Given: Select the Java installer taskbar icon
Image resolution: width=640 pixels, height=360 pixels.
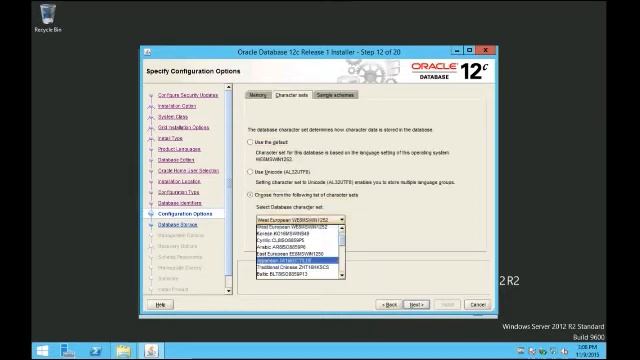Looking at the screenshot, I should point(151,351).
